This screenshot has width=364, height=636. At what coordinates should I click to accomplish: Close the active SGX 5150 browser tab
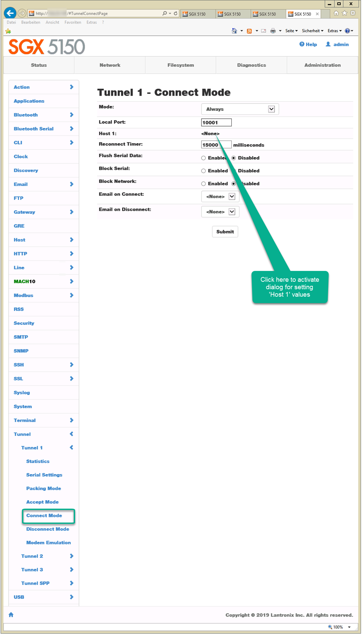tap(317, 14)
